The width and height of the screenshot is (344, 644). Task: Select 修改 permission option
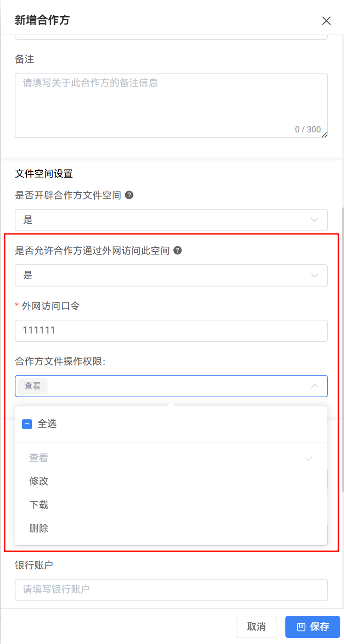pyautogui.click(x=39, y=481)
